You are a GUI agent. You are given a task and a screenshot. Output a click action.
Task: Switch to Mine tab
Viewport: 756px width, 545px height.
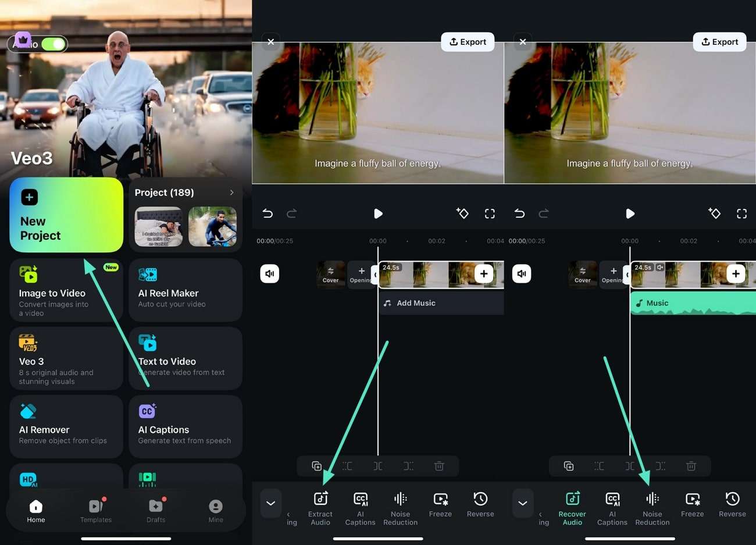click(216, 511)
